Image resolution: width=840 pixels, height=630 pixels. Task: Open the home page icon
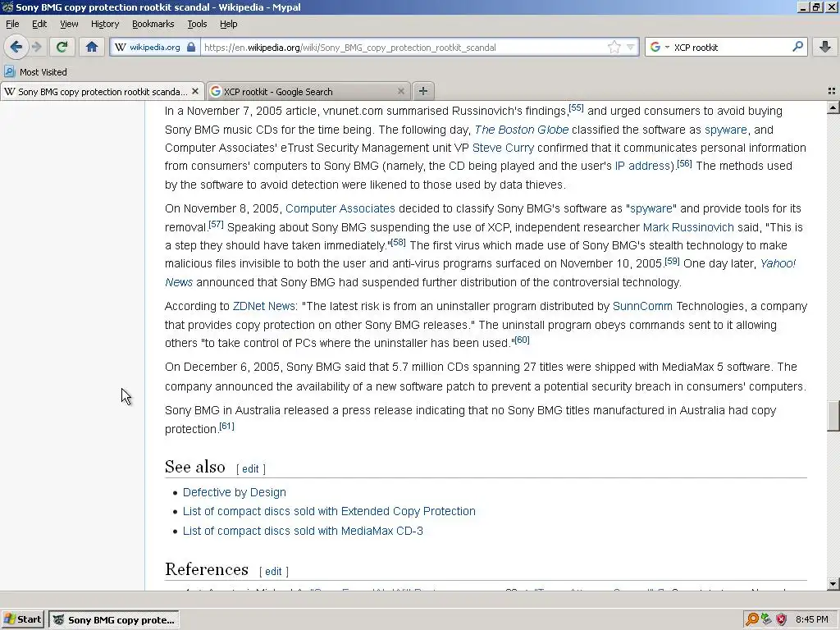(92, 47)
